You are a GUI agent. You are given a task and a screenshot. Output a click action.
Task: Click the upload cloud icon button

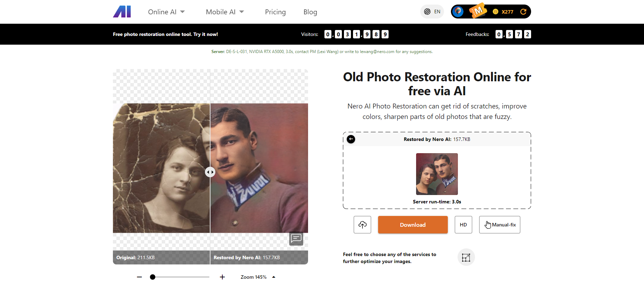(362, 225)
